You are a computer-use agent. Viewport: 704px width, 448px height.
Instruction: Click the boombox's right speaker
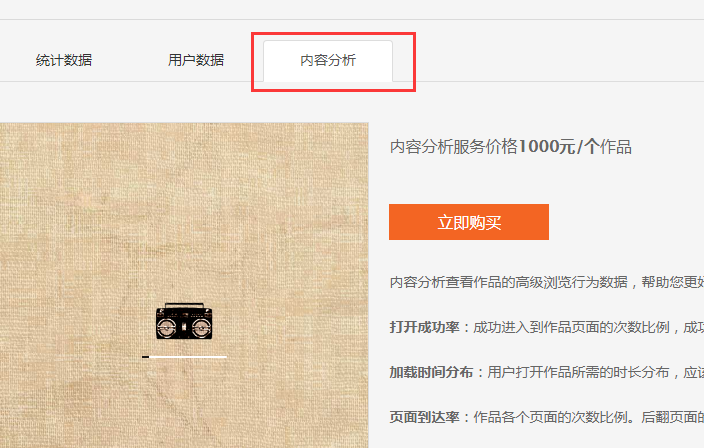(x=202, y=328)
